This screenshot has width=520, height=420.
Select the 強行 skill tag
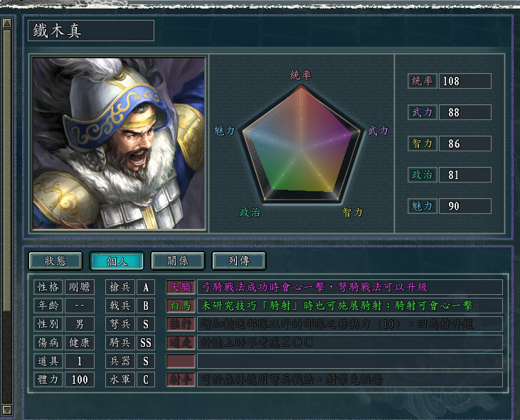click(181, 324)
